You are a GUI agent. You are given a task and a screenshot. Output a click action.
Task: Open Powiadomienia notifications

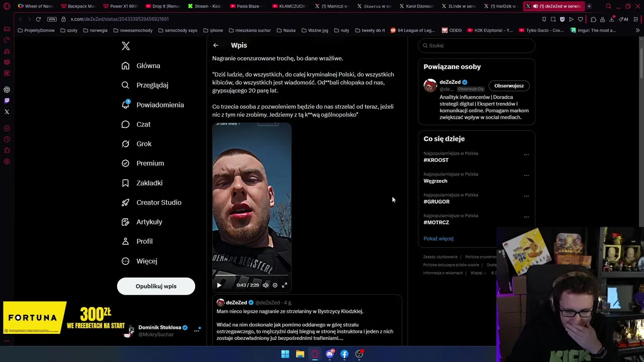(152, 105)
